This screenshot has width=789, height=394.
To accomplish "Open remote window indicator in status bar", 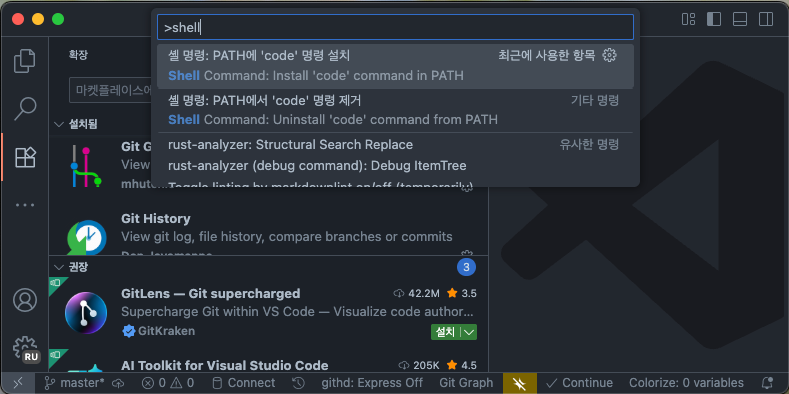I will [18, 383].
